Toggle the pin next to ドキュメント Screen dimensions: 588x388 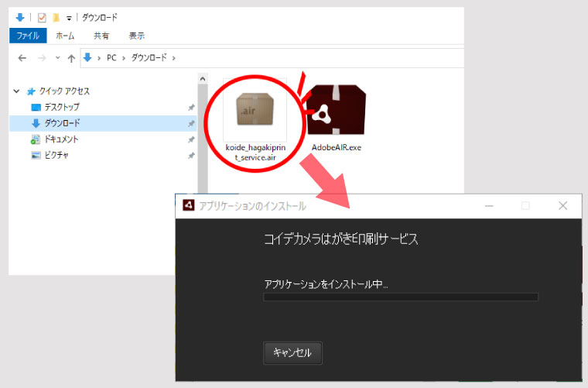pos(191,139)
